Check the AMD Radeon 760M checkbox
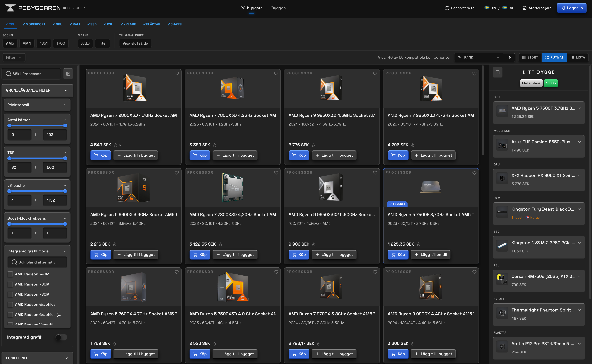592x364 pixels. point(10,284)
